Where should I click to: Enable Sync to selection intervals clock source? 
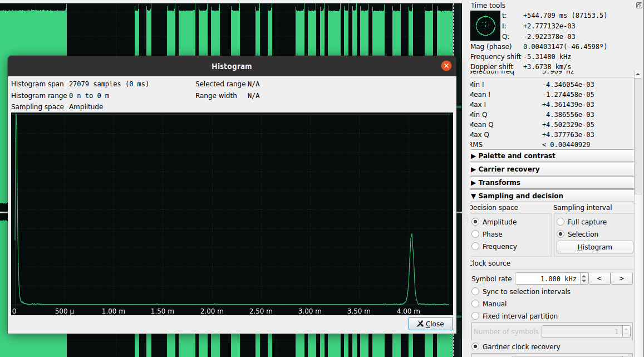click(475, 292)
